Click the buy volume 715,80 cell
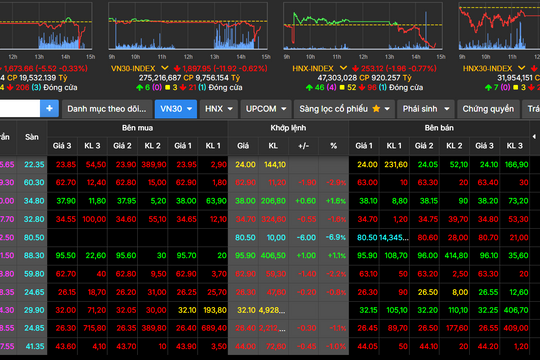Viewport: 540px width, 360px height. [94, 328]
